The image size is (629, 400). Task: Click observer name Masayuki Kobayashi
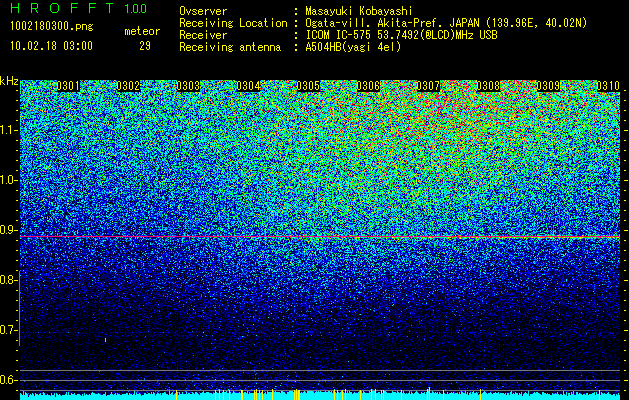click(x=359, y=11)
